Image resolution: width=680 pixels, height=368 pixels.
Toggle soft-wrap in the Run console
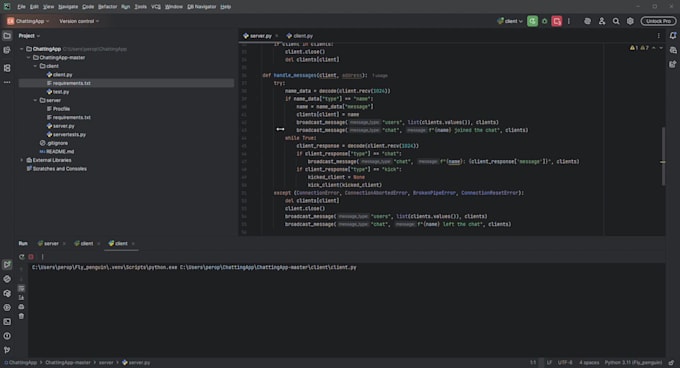pos(21,288)
